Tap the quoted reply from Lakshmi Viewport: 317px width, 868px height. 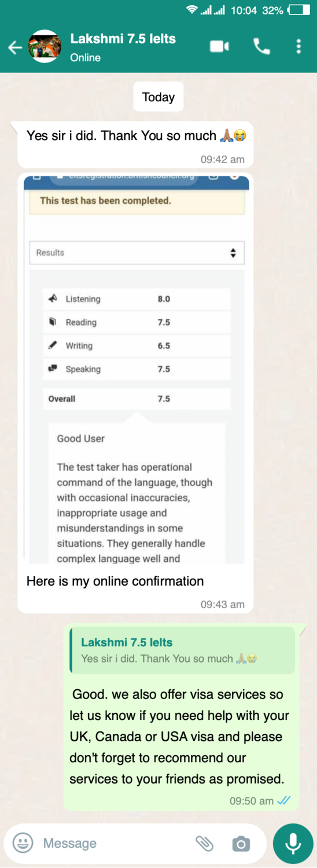(182, 650)
